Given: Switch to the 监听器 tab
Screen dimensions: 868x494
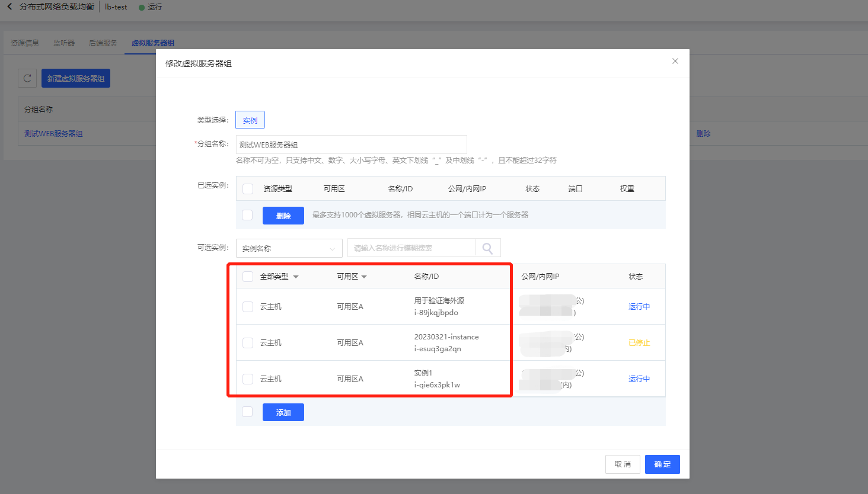Looking at the screenshot, I should [64, 43].
